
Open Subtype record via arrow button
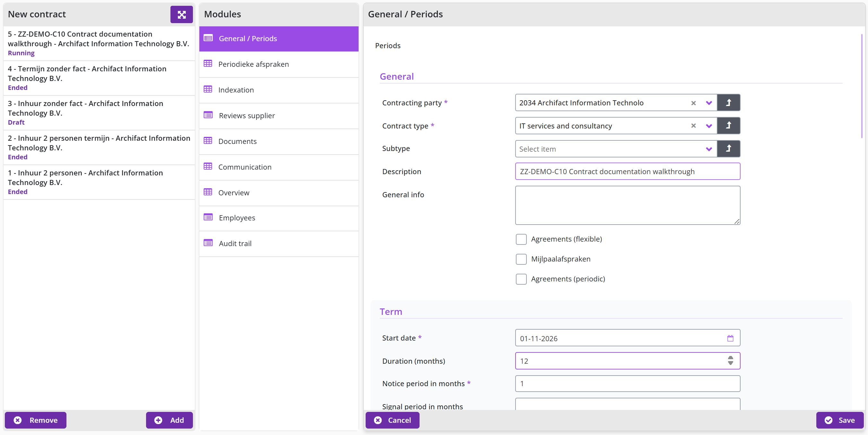pos(728,149)
